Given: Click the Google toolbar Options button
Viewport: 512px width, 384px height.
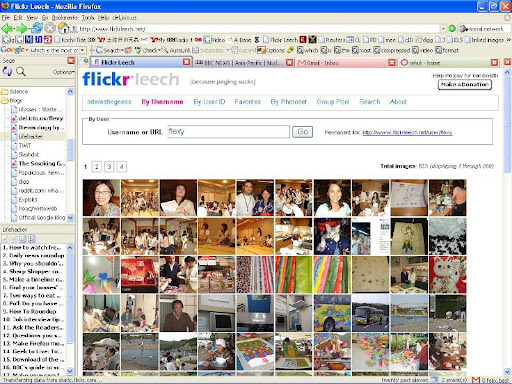Looking at the screenshot, I should point(271,50).
